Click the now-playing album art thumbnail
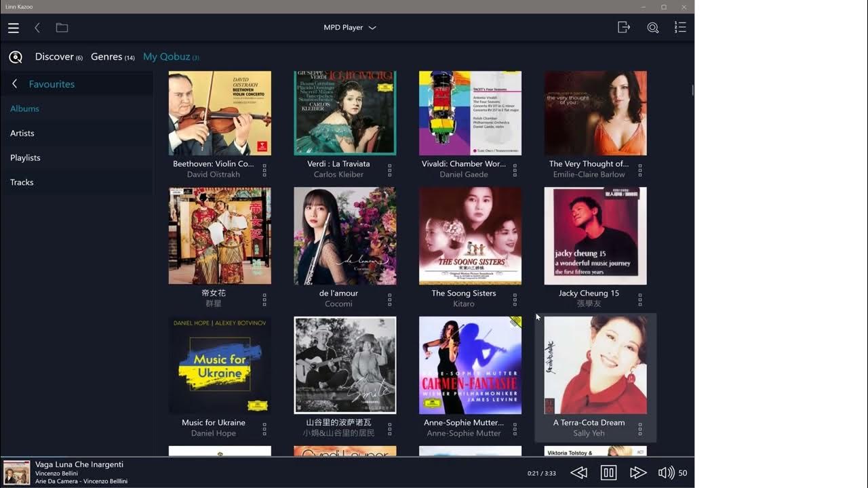This screenshot has width=868, height=488. pyautogui.click(x=17, y=473)
